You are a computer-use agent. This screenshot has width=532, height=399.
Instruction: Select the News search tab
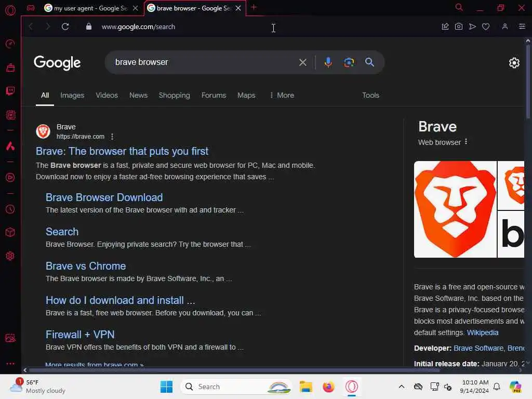pos(138,96)
